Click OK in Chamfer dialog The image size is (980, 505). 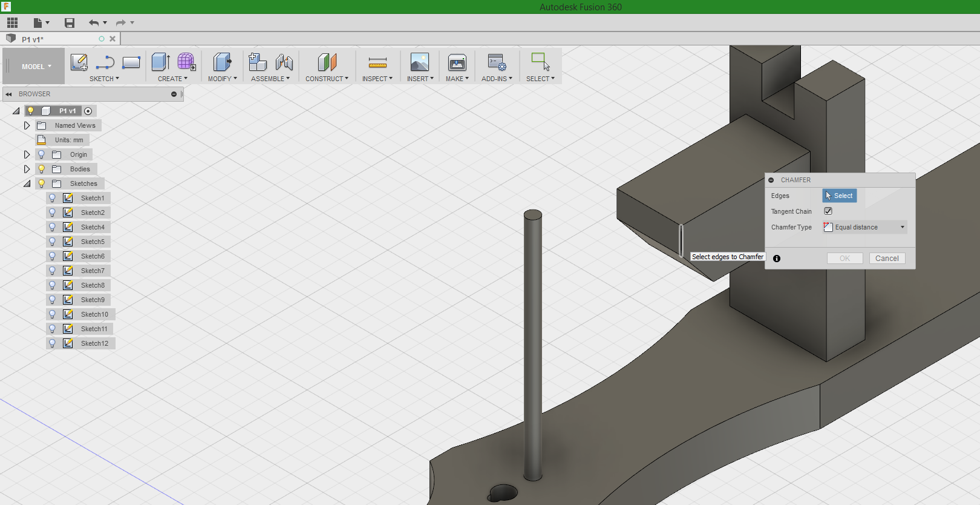click(844, 258)
